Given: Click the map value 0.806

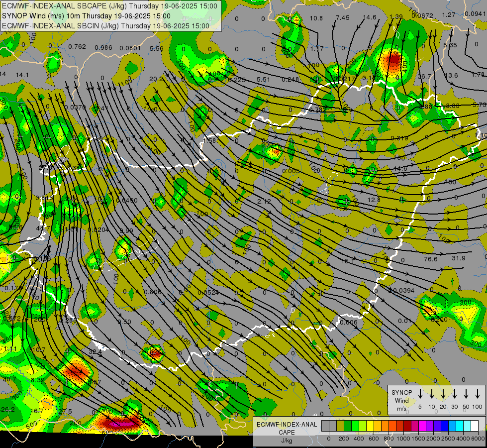Looking at the screenshot, I should (153, 292).
